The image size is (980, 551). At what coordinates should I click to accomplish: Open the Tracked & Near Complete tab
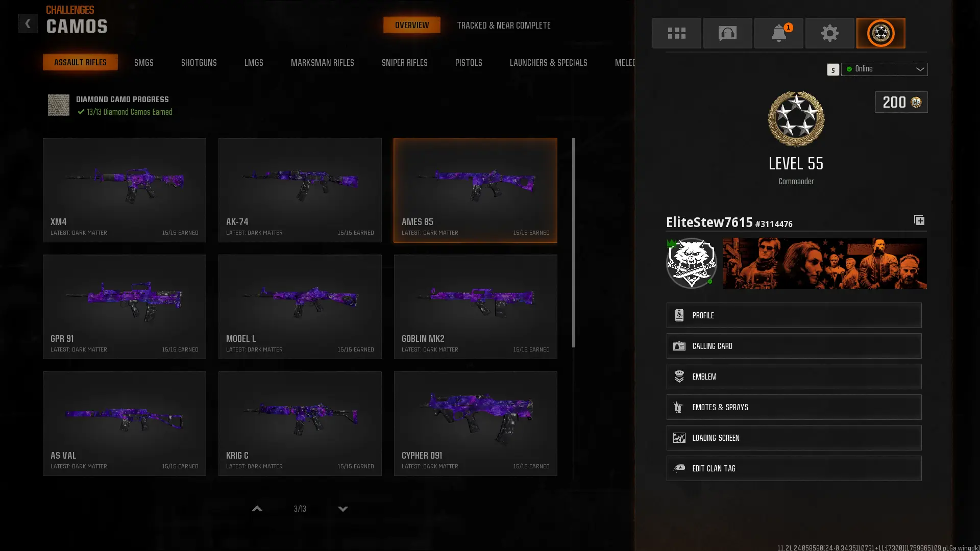503,26
